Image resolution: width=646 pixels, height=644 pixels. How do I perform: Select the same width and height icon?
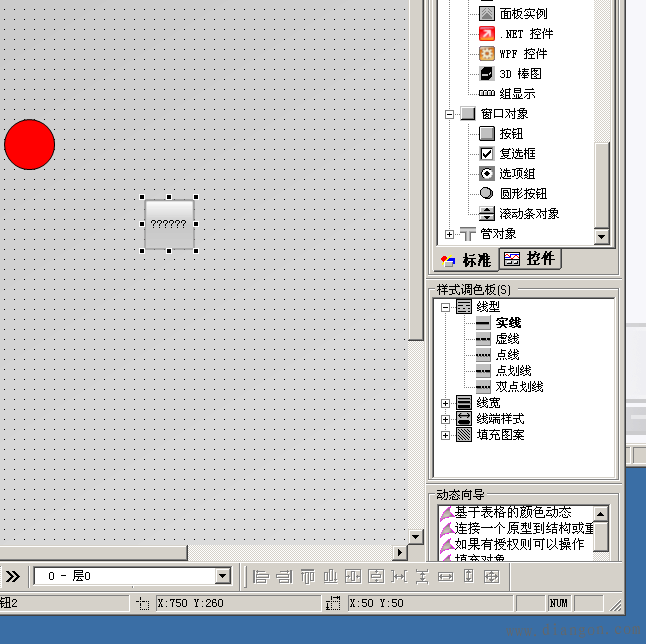[x=492, y=576]
